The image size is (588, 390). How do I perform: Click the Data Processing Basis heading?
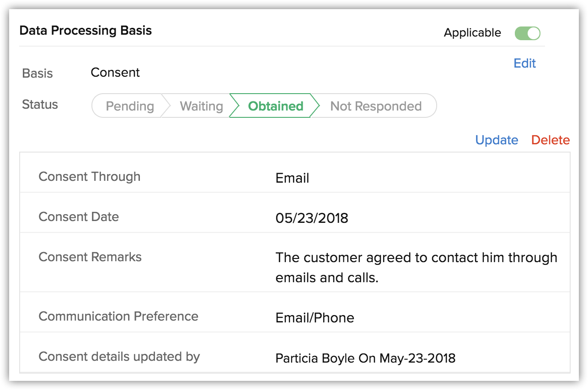86,31
